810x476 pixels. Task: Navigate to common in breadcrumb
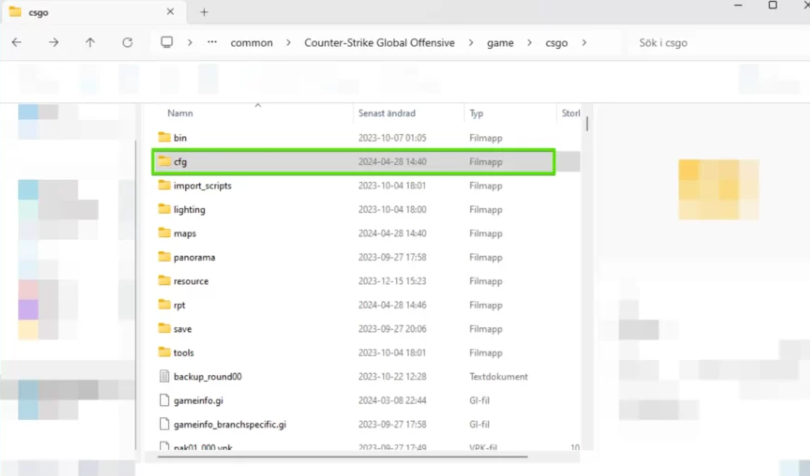tap(252, 43)
